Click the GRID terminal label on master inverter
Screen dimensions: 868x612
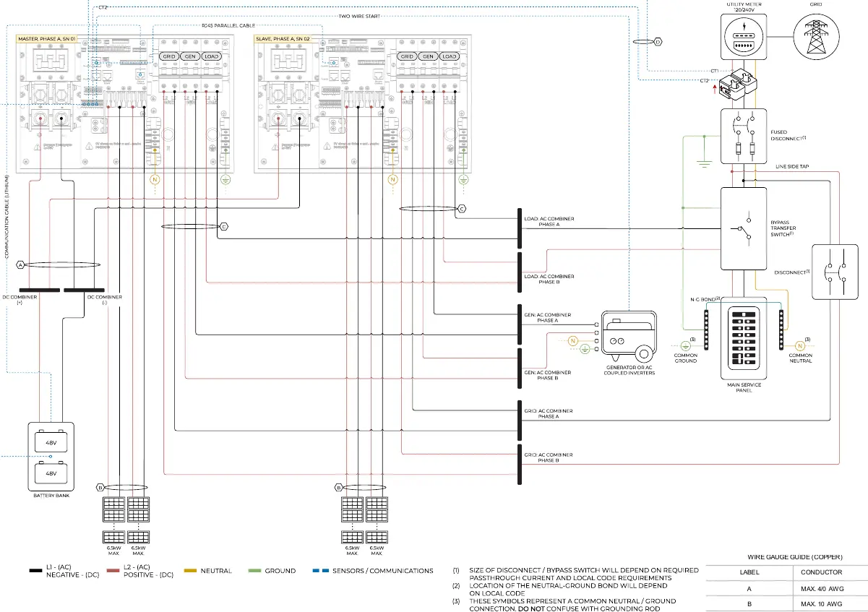(x=169, y=56)
